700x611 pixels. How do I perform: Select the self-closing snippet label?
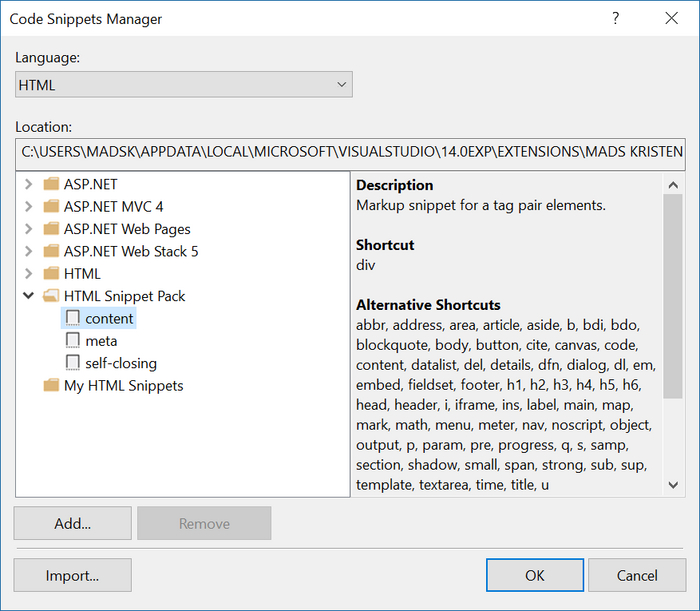121,363
